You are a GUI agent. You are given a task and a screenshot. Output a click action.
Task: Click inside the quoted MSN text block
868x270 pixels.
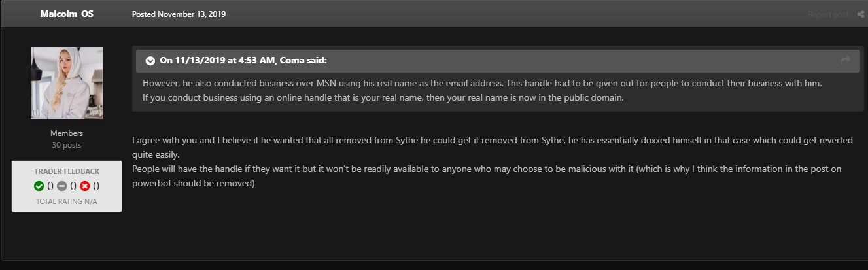click(482, 91)
